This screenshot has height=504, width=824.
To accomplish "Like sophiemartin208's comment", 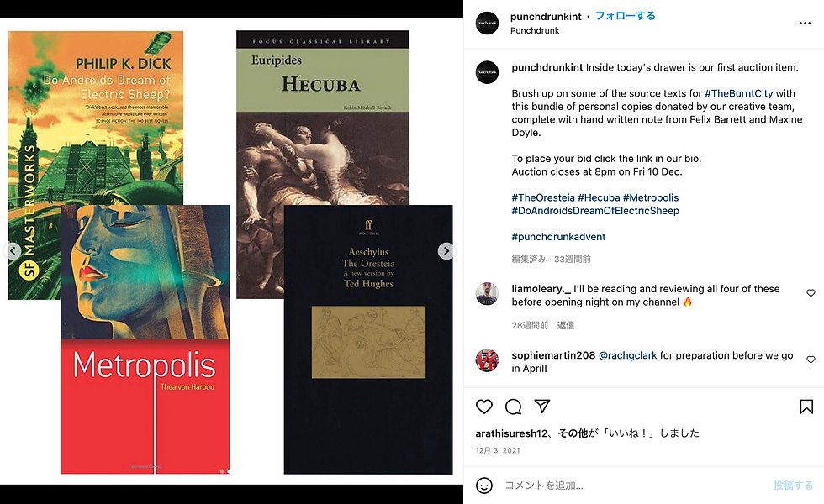I will coord(811,360).
